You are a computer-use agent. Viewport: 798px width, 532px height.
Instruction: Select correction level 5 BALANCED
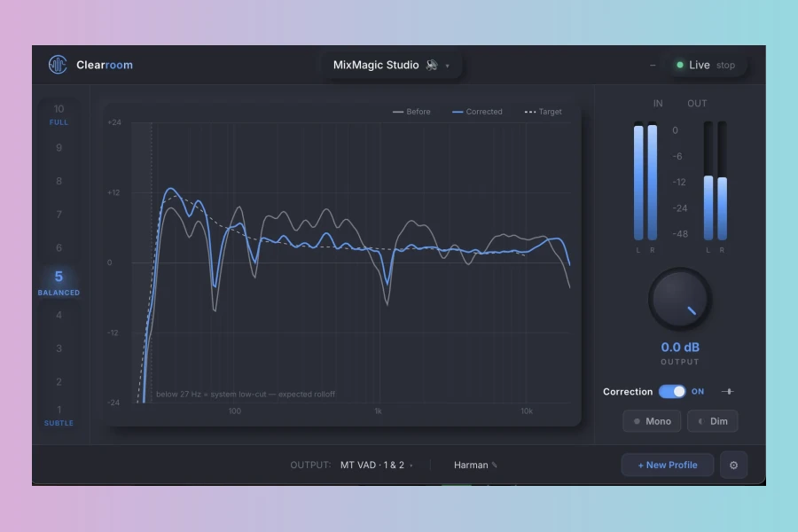pos(59,283)
